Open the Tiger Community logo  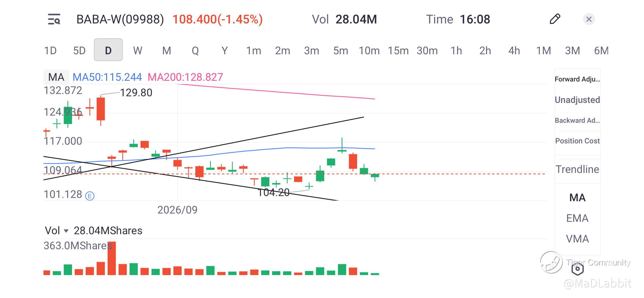coord(551,262)
